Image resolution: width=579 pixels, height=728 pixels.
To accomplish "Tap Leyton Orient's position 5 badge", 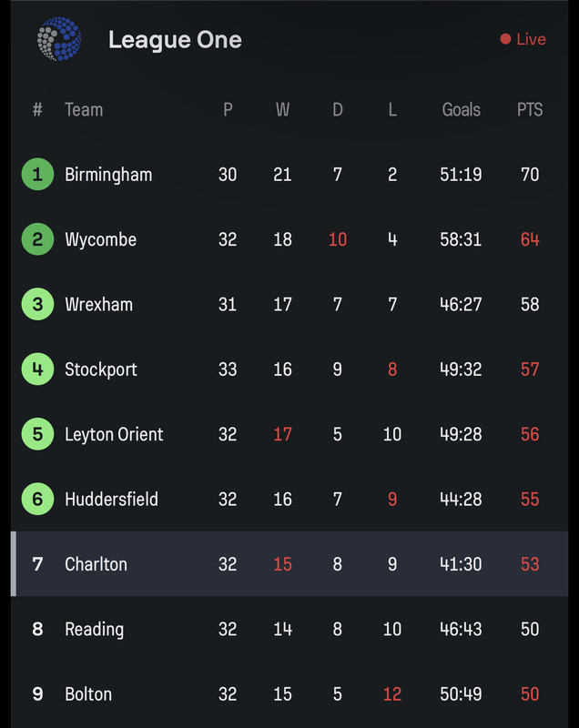I will (37, 435).
